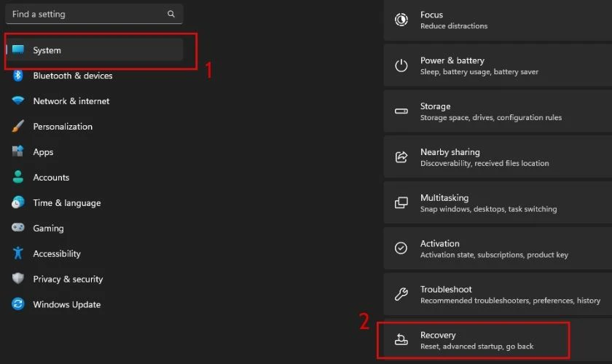Focus the Find a setting search box
612x364 pixels.
94,14
